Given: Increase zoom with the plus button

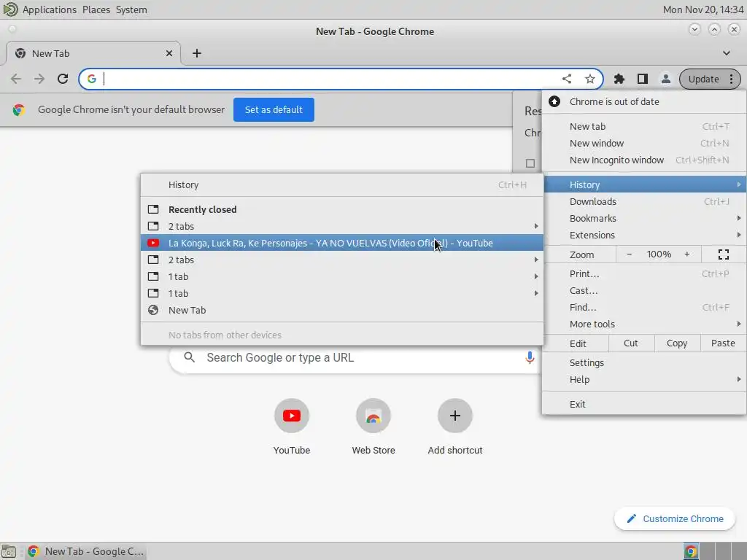Looking at the screenshot, I should click(x=687, y=254).
